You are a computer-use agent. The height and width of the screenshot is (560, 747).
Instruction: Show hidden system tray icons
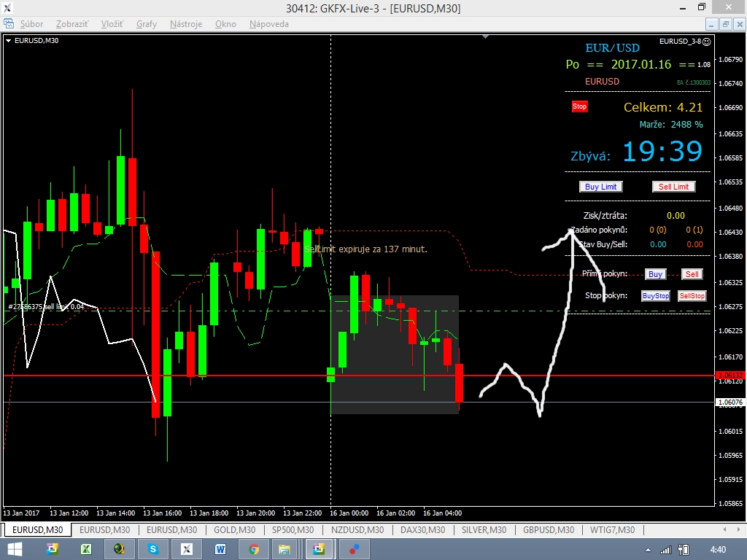tap(648, 550)
